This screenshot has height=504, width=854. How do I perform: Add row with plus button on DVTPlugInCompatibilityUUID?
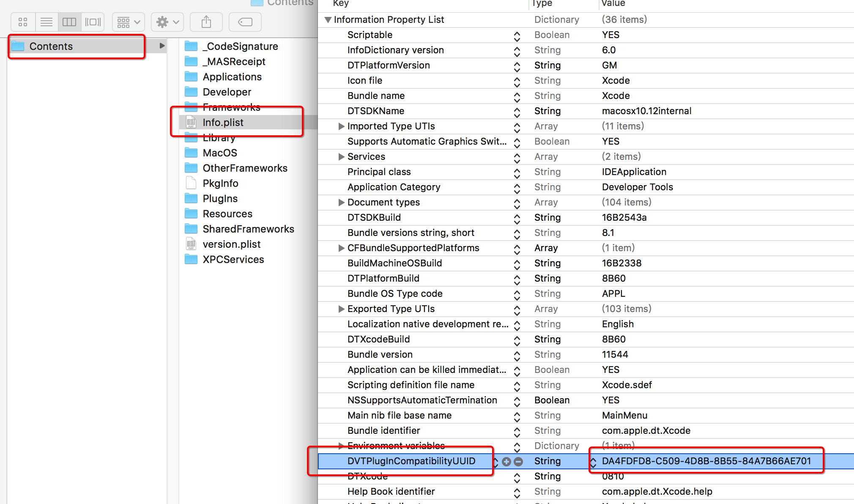coord(506,462)
